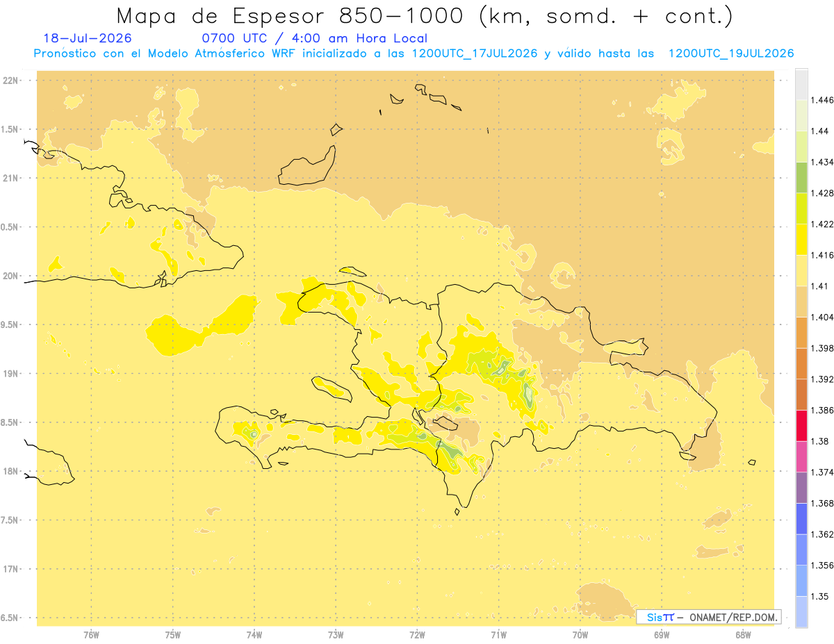Click the longitude label '74W'
Viewport: 834px width, 644px height.
[254, 635]
